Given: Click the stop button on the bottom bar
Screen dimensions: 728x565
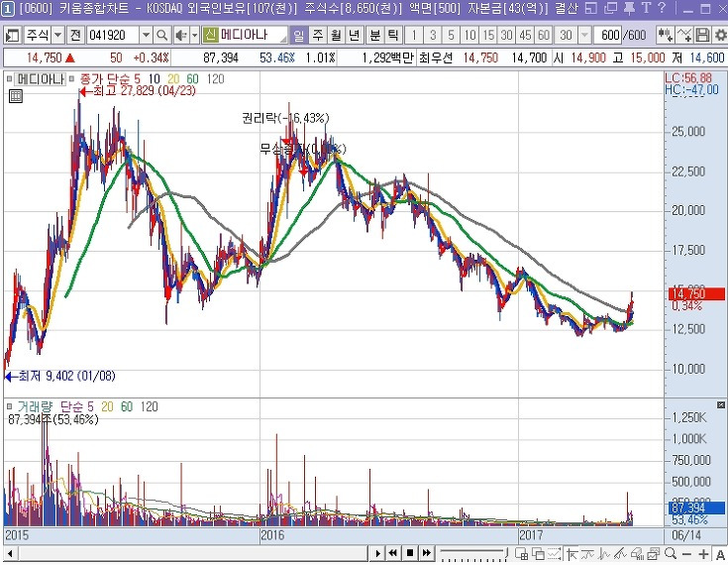Looking at the screenshot, I should tap(410, 553).
